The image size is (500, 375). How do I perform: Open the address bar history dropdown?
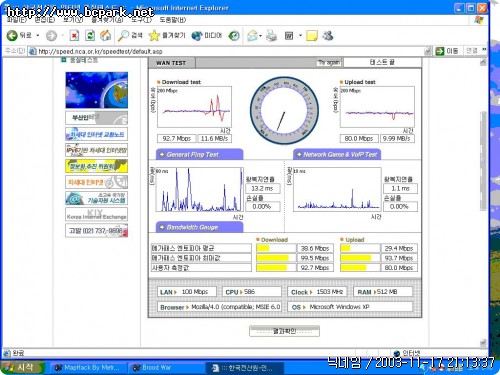coord(428,51)
